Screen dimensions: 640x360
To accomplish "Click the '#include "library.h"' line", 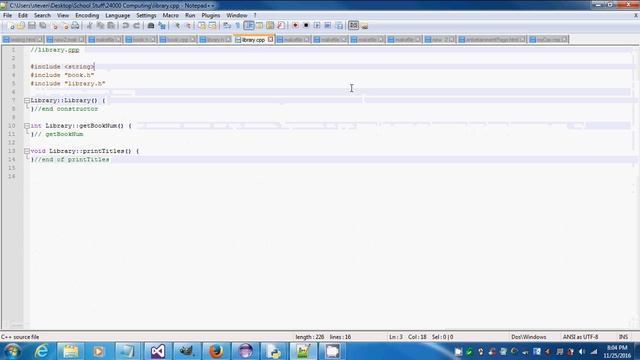I will point(68,84).
